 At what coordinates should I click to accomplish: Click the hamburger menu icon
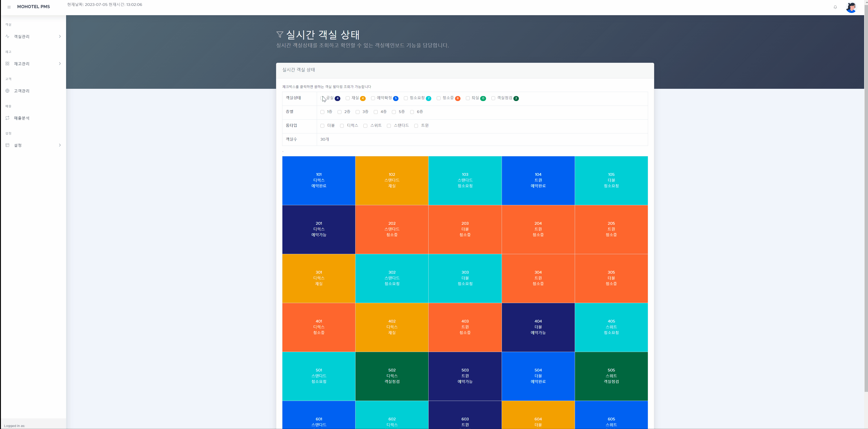coord(9,7)
